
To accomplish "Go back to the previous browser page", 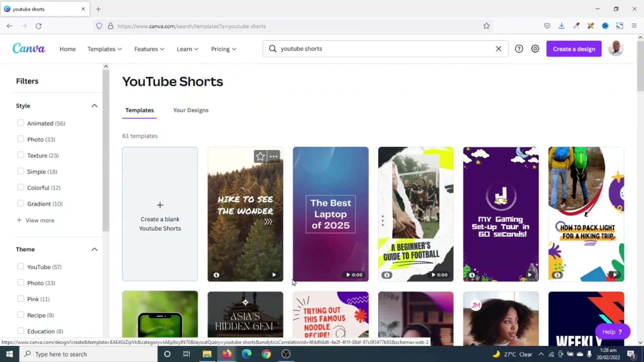I will coord(9,26).
